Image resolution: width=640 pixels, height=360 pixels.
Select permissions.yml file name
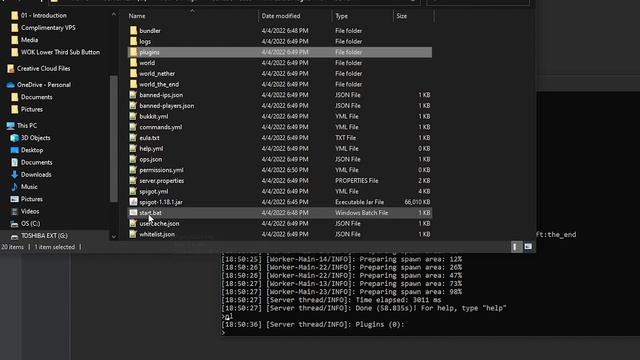tap(161, 170)
